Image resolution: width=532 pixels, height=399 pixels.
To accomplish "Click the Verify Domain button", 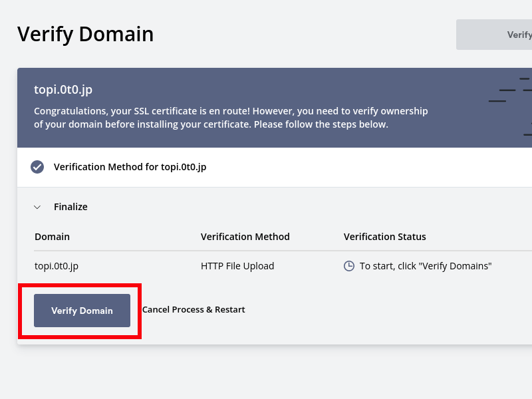I will [82, 311].
